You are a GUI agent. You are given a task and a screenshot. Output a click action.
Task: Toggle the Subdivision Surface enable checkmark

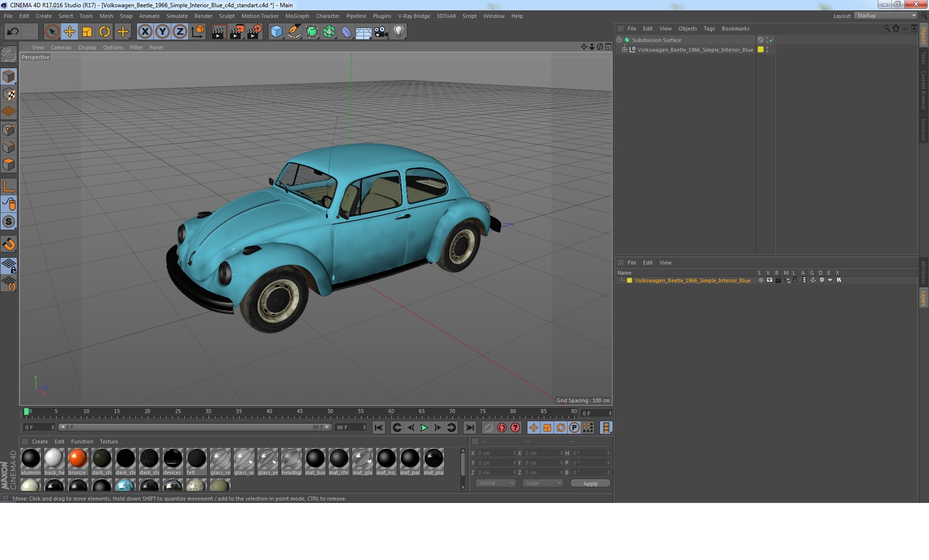click(772, 40)
